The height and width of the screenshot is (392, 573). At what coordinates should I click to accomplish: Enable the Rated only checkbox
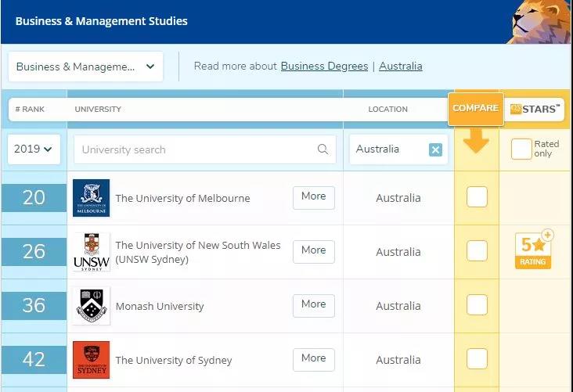point(521,149)
